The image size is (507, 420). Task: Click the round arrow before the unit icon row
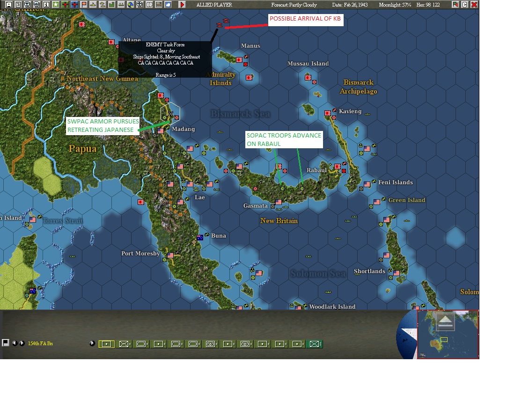(x=92, y=343)
